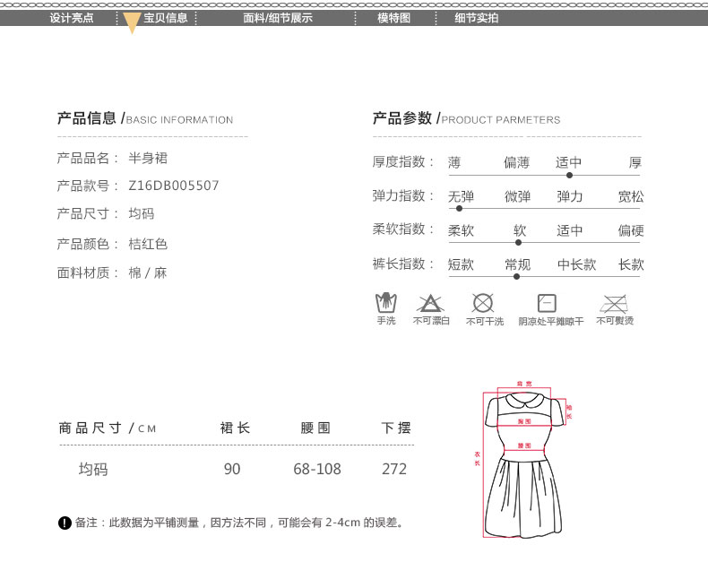Click the do-not-bleach (不可漂白) triangle icon
This screenshot has width=708, height=588.
(x=430, y=303)
